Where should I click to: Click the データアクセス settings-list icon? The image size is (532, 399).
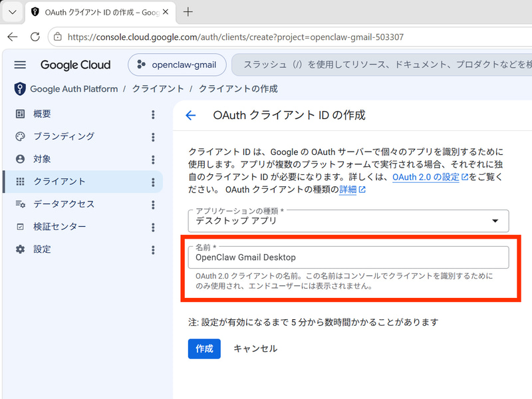click(20, 204)
